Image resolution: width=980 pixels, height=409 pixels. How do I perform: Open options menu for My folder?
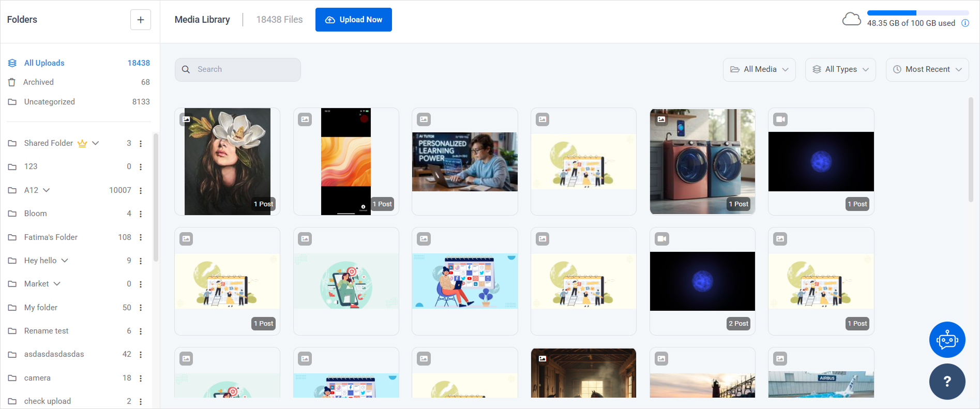click(141, 308)
